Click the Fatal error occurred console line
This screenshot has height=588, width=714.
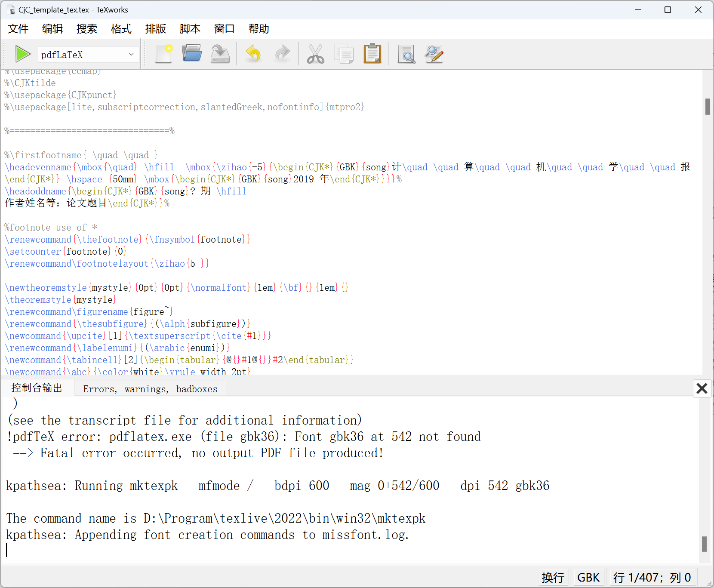point(197,453)
